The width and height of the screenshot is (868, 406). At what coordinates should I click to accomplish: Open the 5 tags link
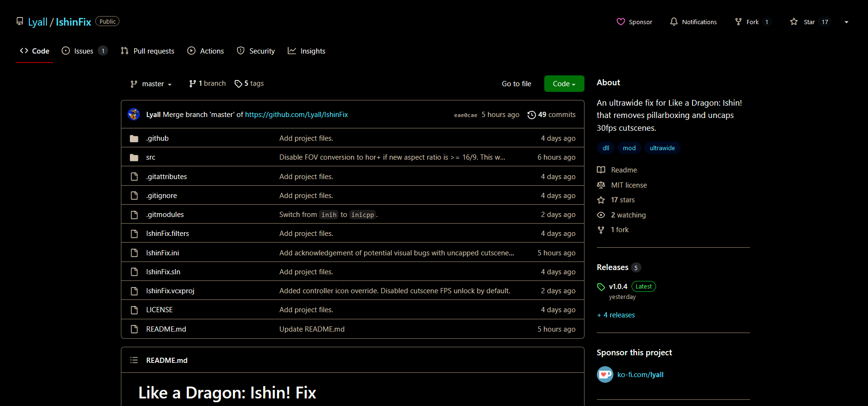pos(249,83)
